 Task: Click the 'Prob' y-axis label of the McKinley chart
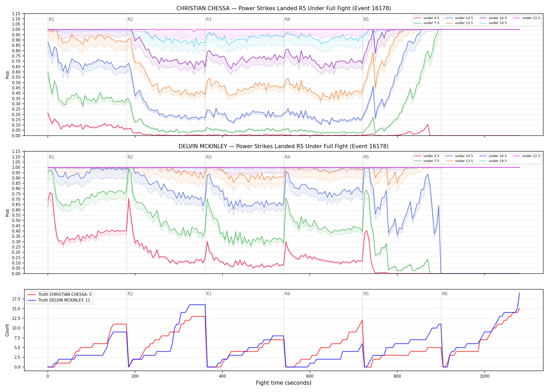pyautogui.click(x=7, y=213)
